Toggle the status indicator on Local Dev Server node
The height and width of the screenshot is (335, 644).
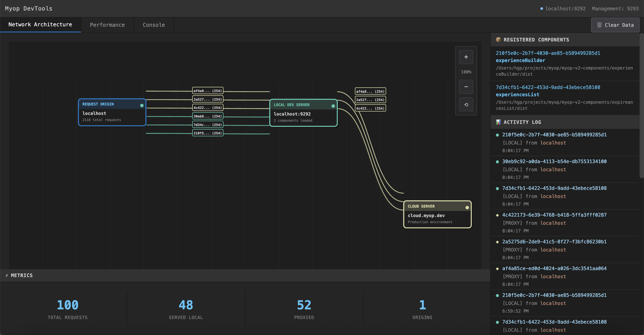click(x=333, y=106)
